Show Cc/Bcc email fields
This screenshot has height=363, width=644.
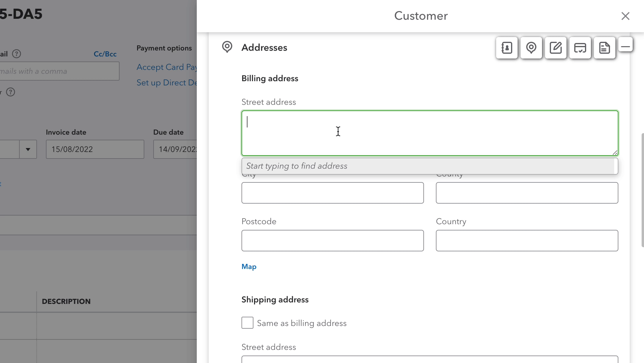coord(105,54)
